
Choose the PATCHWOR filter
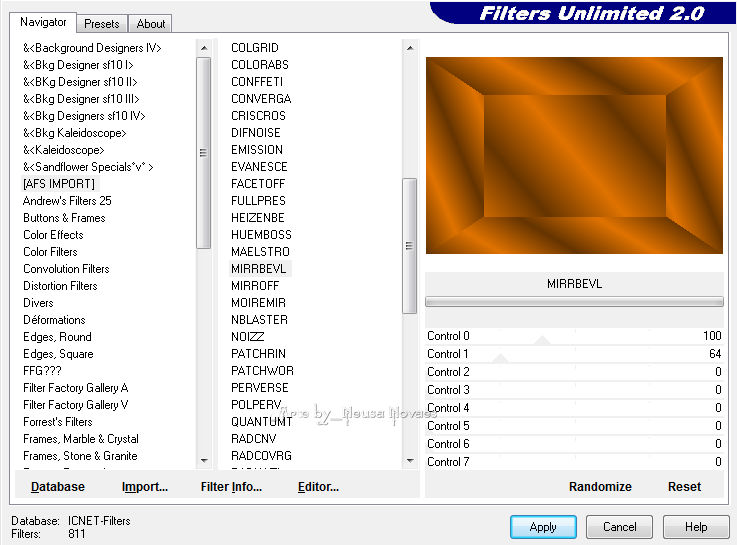point(262,371)
